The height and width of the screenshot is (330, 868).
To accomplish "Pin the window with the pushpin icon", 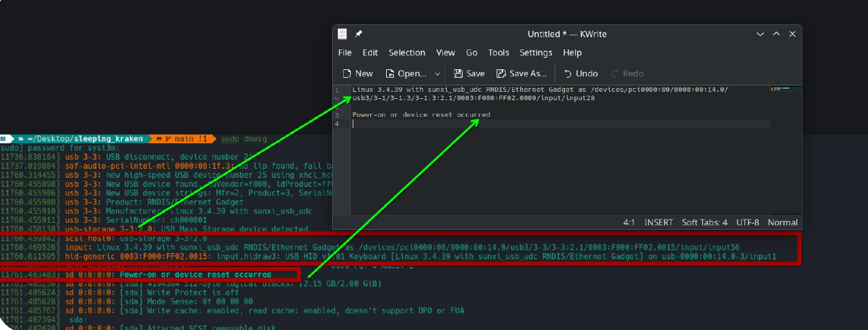I will click(359, 34).
